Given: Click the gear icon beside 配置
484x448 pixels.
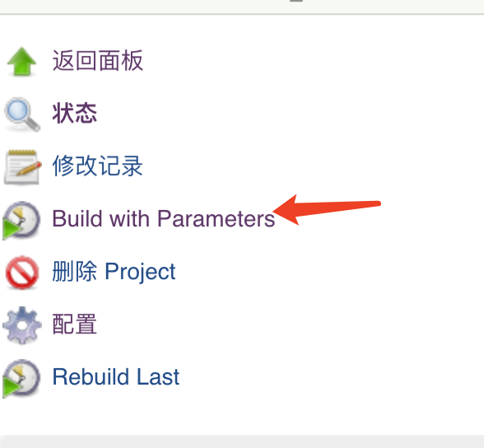Looking at the screenshot, I should click(21, 325).
